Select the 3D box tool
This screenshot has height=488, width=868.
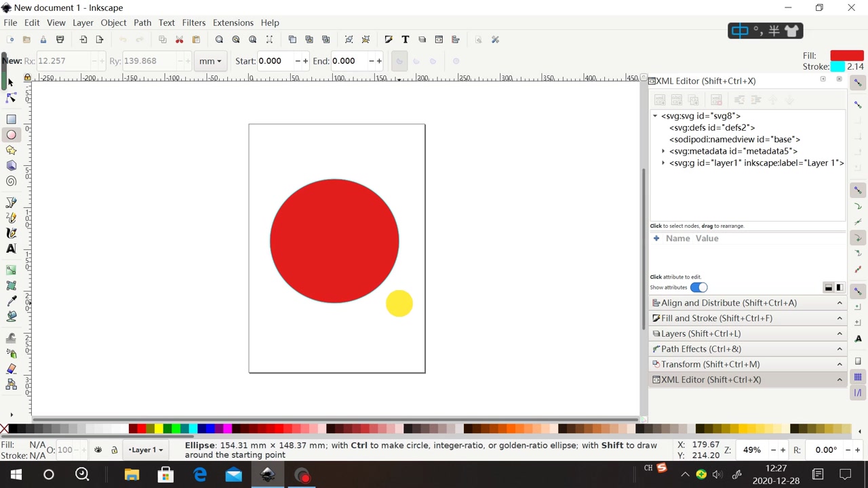coord(11,166)
